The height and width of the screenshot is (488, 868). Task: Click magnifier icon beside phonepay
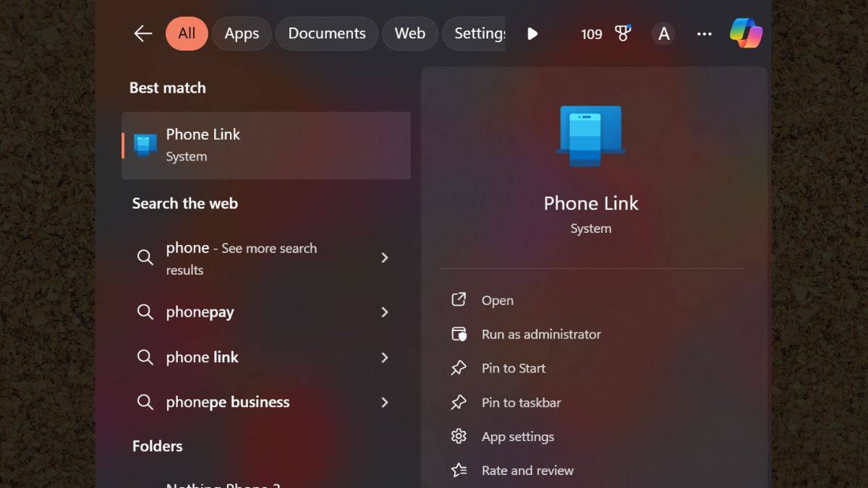click(145, 312)
